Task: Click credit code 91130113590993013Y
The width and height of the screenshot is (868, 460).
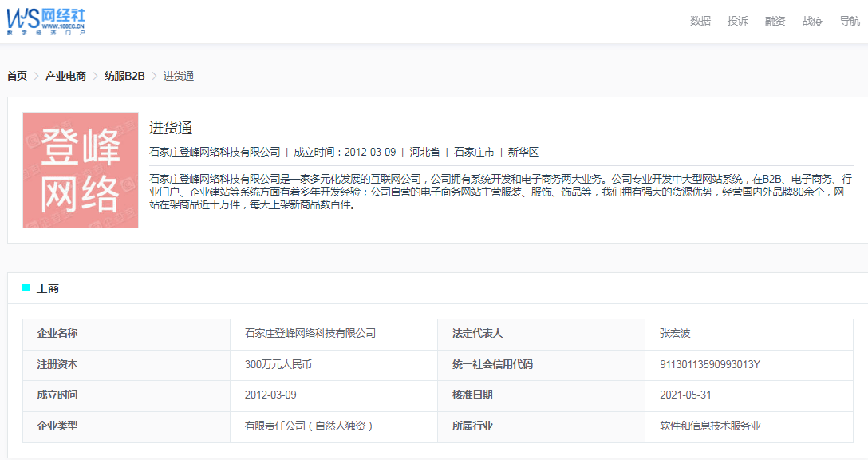Action: point(710,364)
